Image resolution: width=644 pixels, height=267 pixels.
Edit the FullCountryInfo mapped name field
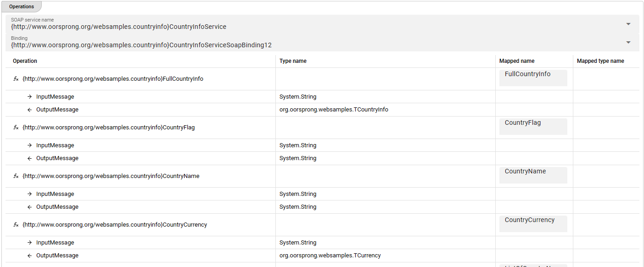coord(533,78)
